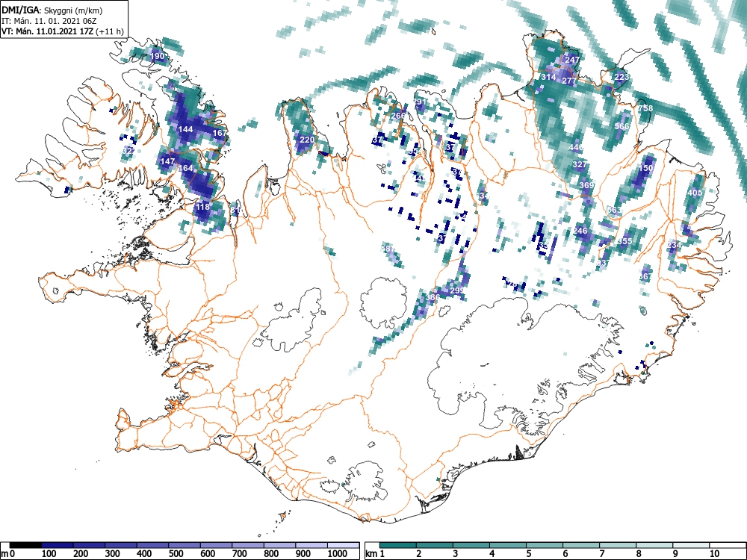Click the map value 277
Image resolution: width=747 pixels, height=560 pixels.
[568, 81]
